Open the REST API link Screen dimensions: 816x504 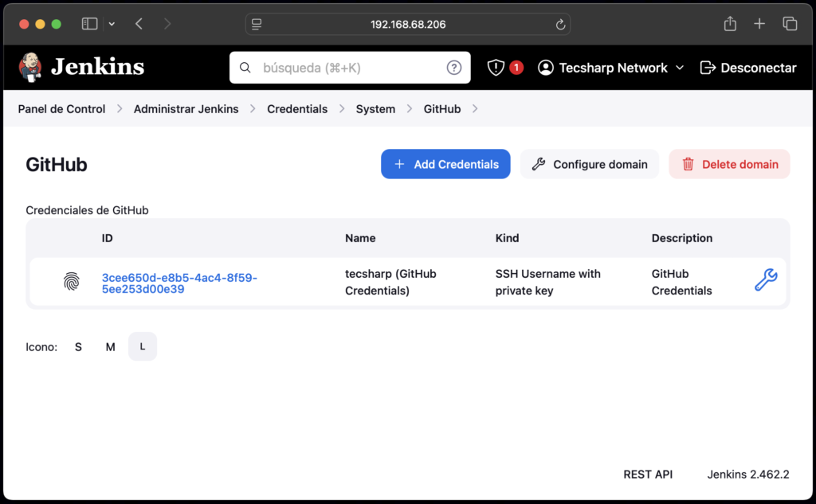pyautogui.click(x=648, y=475)
